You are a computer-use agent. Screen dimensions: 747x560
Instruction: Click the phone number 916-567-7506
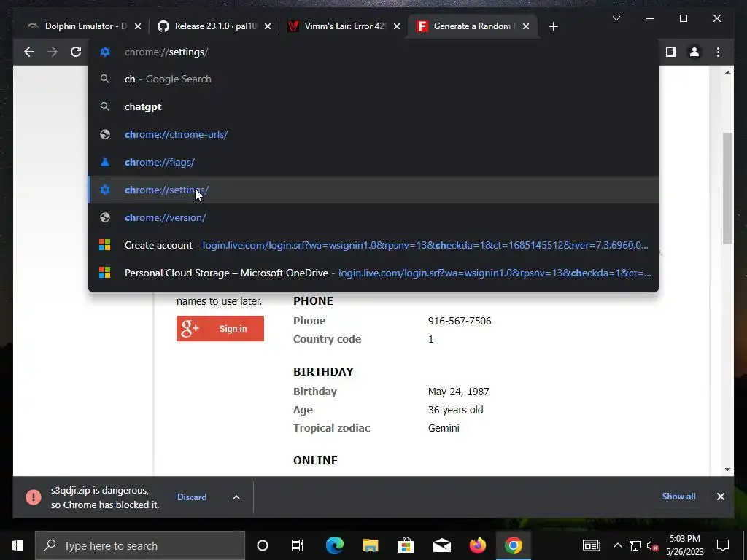click(460, 321)
